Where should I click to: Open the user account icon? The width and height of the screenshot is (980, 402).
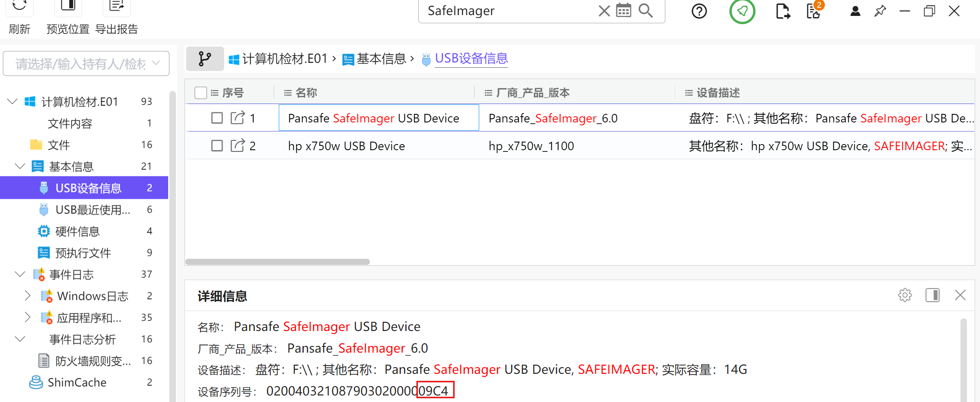[x=855, y=11]
